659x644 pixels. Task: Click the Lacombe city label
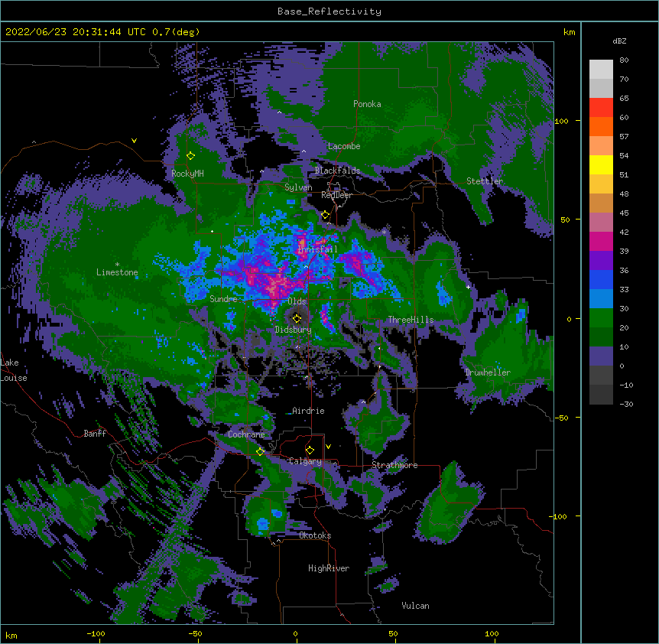(x=344, y=146)
